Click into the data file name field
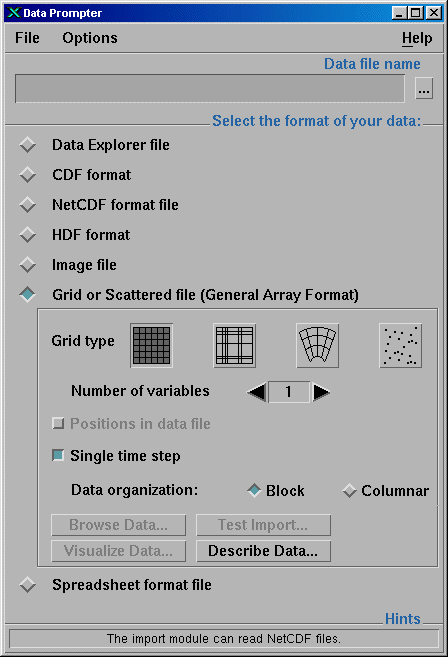The image size is (448, 657). (x=210, y=88)
